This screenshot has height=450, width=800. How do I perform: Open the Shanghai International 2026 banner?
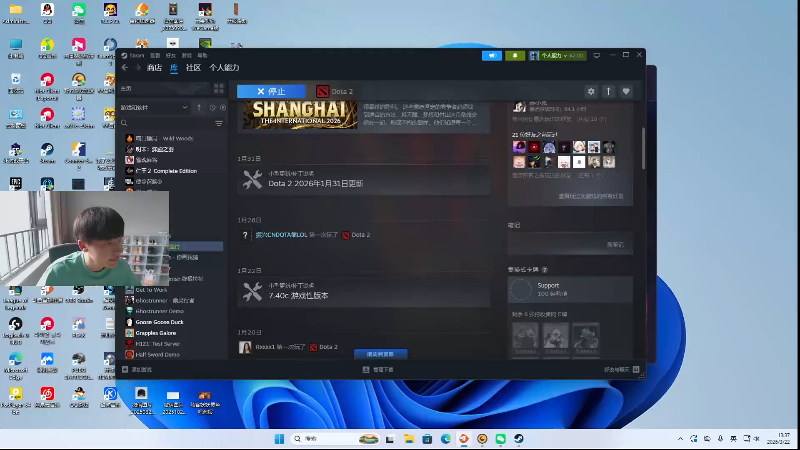pos(300,115)
